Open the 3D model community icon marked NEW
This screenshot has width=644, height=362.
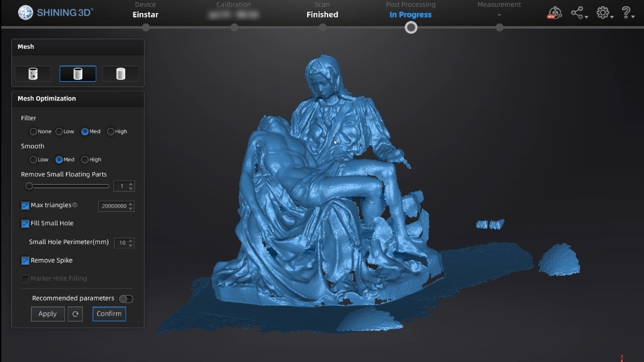coord(554,13)
